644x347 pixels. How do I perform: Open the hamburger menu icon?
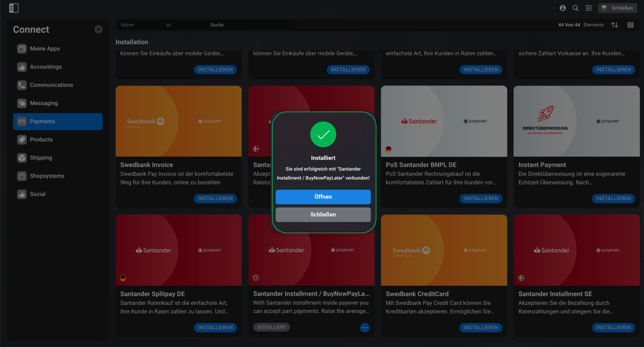pyautogui.click(x=589, y=8)
